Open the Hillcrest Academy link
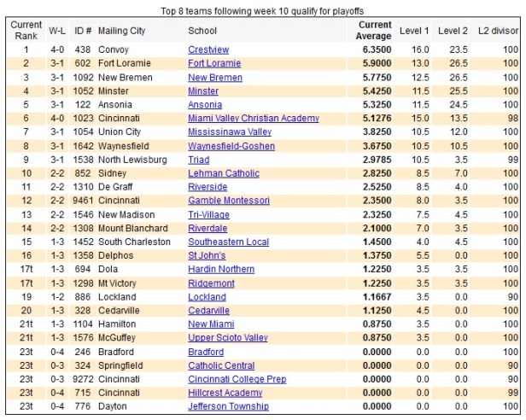526x420 pixels. pyautogui.click(x=225, y=393)
